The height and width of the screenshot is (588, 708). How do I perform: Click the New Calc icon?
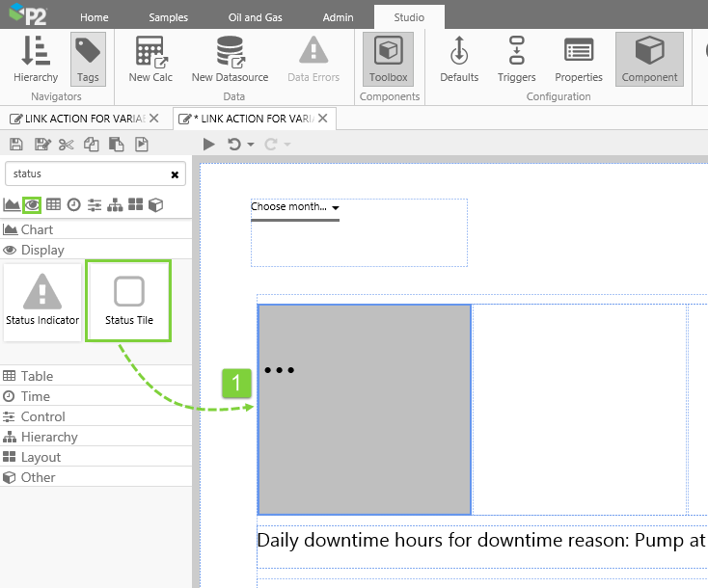[150, 59]
